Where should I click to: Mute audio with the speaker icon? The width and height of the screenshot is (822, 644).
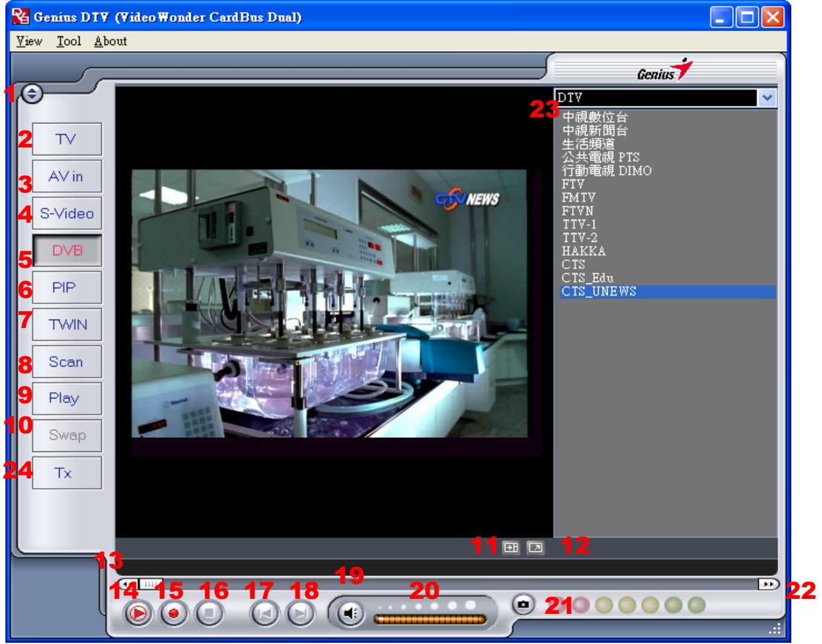[350, 613]
